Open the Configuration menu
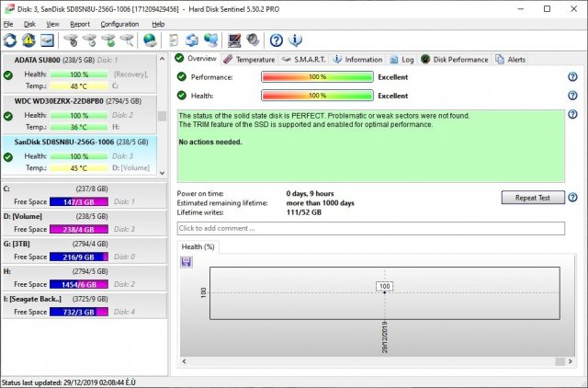588x388 pixels. pos(119,24)
